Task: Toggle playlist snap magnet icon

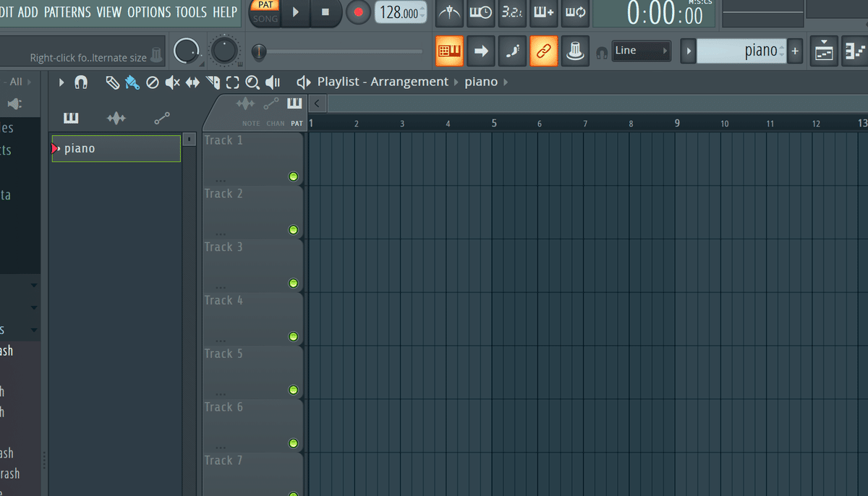Action: click(81, 82)
